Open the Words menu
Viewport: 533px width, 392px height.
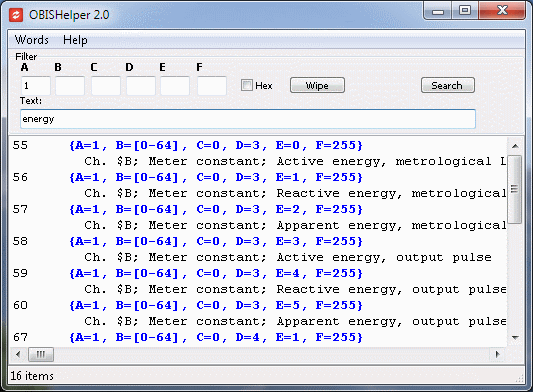point(32,40)
